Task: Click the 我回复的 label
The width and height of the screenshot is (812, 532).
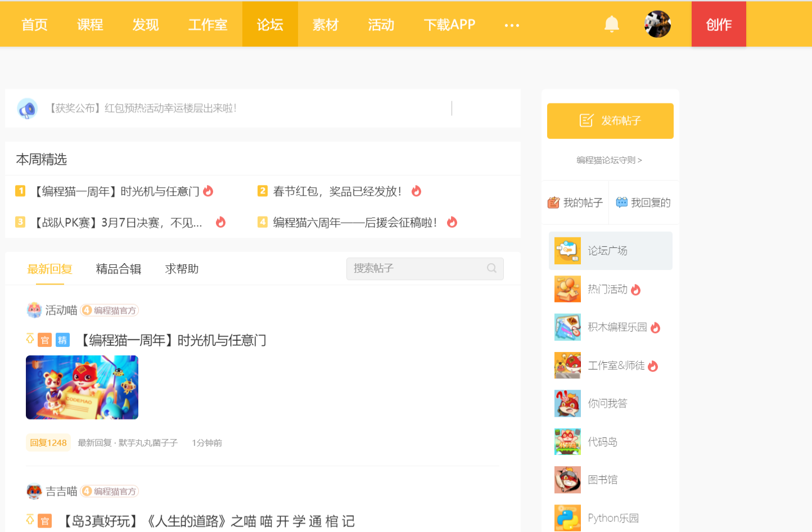Action: pos(651,203)
